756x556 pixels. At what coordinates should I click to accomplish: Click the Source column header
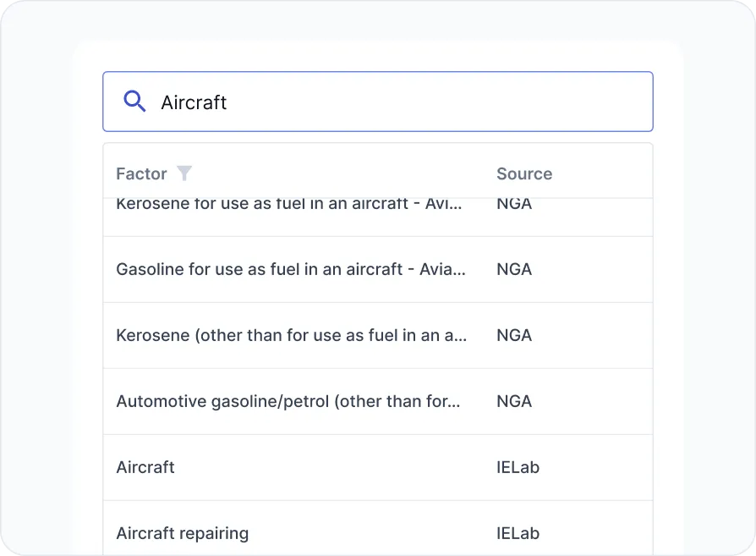coord(523,173)
